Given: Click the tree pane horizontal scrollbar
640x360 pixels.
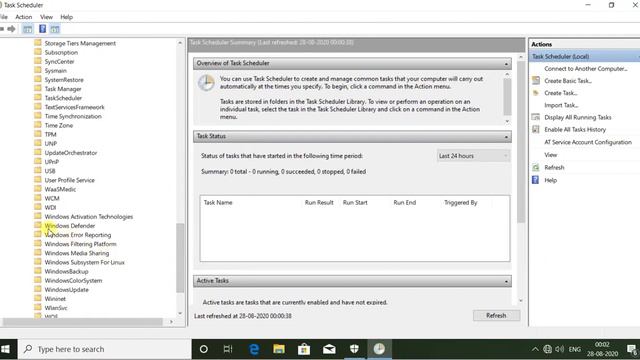Looking at the screenshot, I should tap(83, 322).
